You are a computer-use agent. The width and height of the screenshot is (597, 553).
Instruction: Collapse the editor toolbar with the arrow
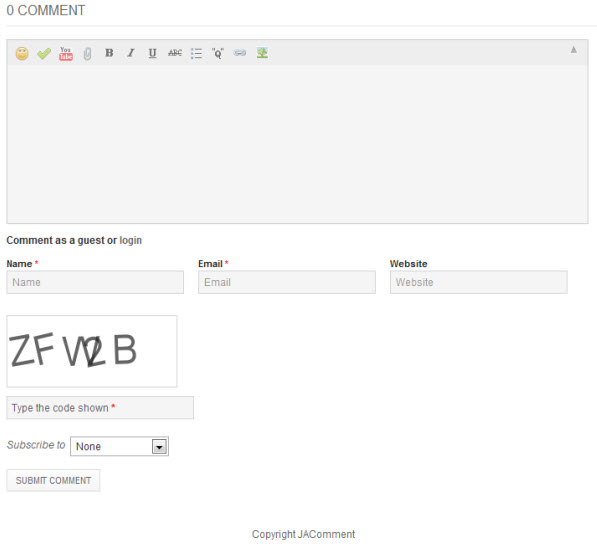(x=573, y=50)
